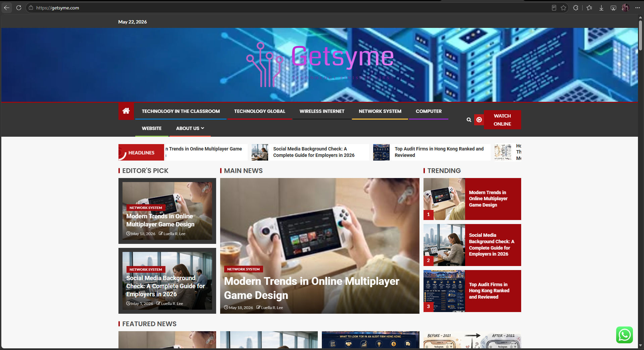Viewport: 644px width, 350px height.
Task: Open Computer menu item
Action: (x=429, y=111)
